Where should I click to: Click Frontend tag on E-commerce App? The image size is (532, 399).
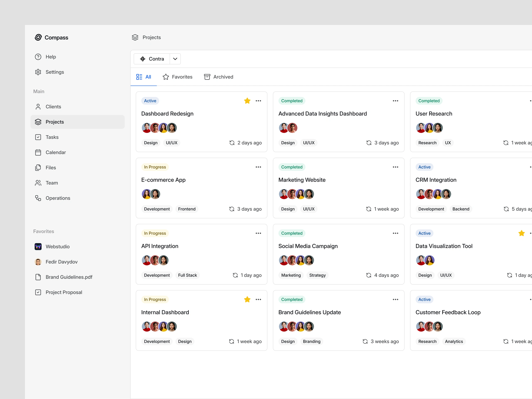coord(187,209)
